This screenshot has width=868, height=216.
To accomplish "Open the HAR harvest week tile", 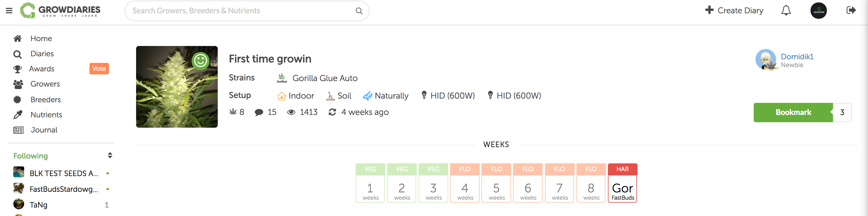I will tap(622, 183).
